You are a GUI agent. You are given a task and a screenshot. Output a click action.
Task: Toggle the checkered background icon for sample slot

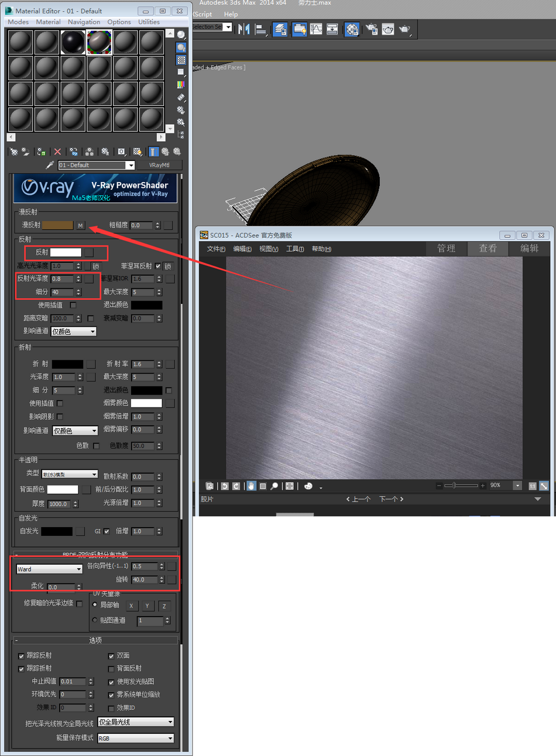coord(181,60)
